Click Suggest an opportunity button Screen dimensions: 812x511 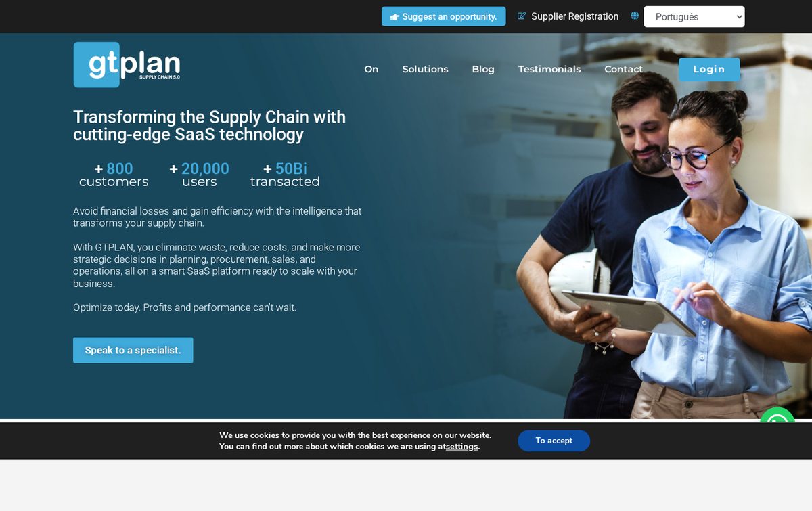click(444, 16)
